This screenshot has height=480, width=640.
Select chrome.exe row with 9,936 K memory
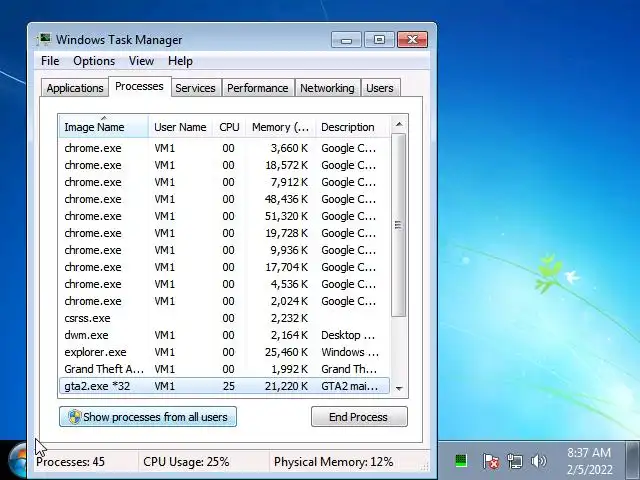224,250
